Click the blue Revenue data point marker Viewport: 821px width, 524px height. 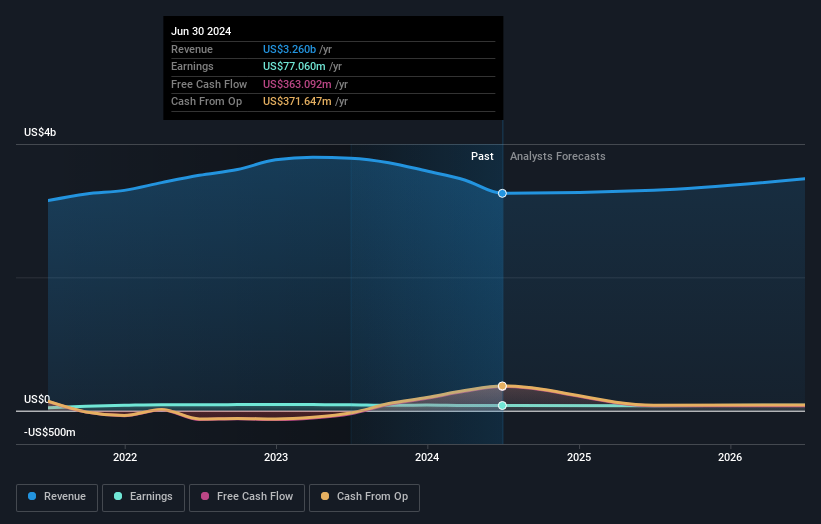pos(502,193)
